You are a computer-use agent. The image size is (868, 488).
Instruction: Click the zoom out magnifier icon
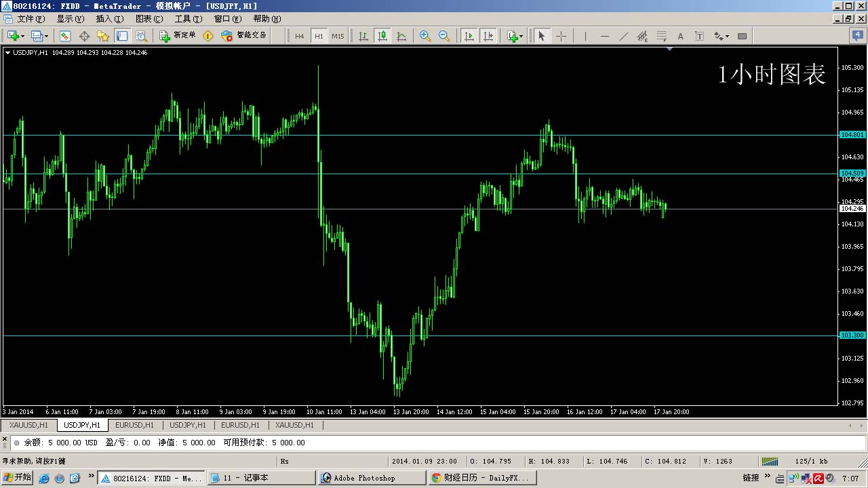444,36
